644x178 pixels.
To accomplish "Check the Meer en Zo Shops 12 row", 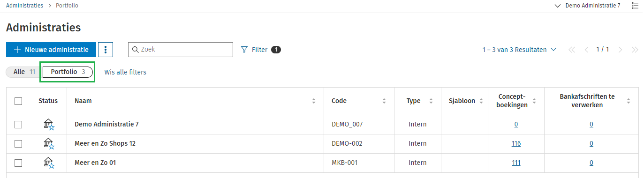I will (x=18, y=144).
